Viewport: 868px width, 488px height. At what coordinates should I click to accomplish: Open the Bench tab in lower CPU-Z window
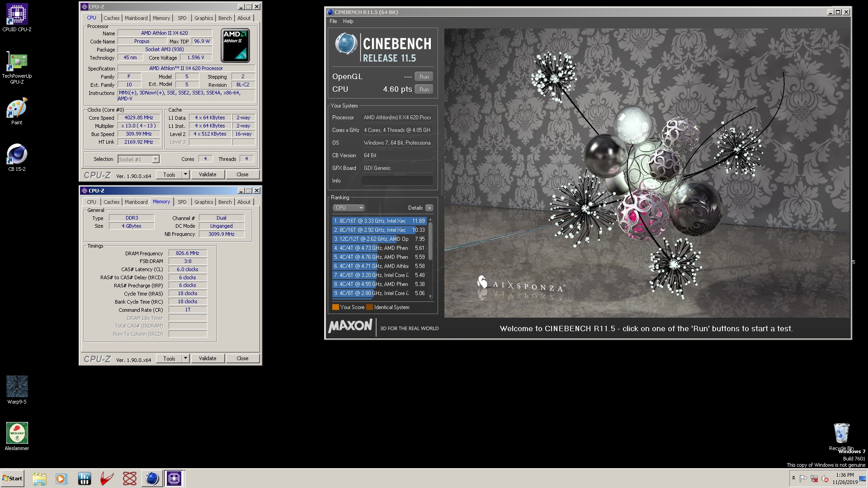point(225,202)
